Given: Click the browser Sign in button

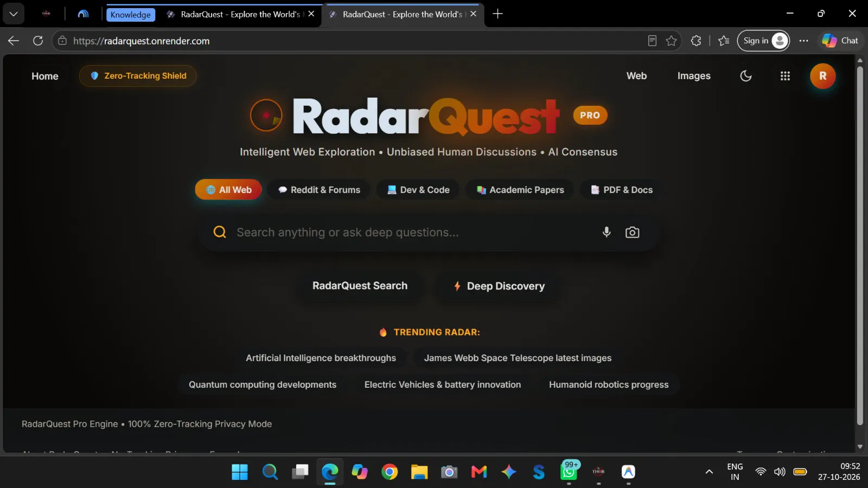Looking at the screenshot, I should 763,41.
